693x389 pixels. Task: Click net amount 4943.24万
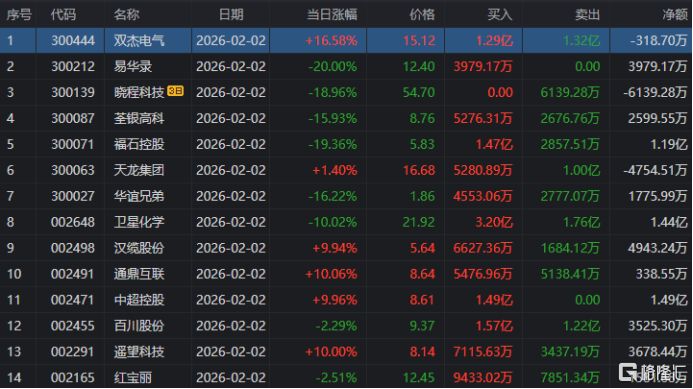coord(658,248)
